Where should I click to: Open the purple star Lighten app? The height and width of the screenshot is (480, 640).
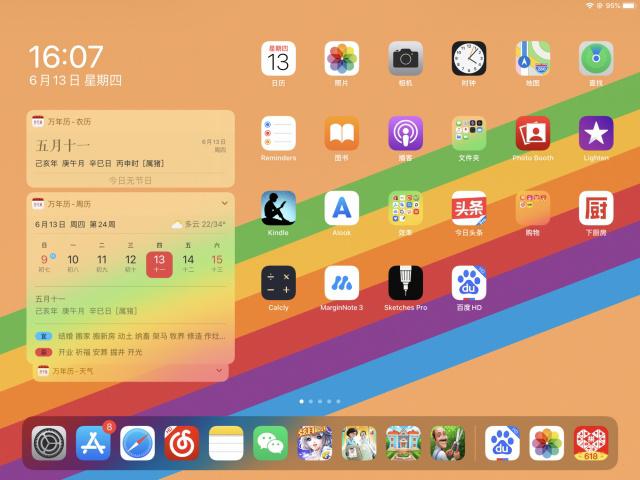(x=596, y=133)
